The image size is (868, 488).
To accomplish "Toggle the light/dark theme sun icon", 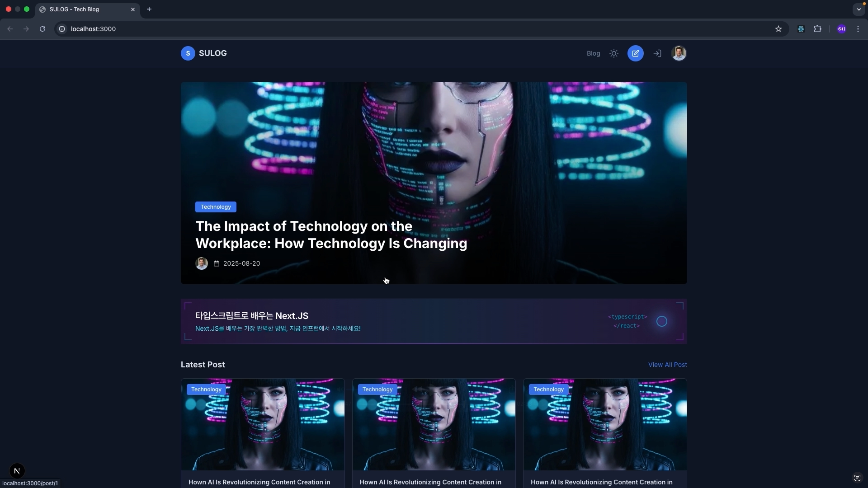I will [613, 53].
